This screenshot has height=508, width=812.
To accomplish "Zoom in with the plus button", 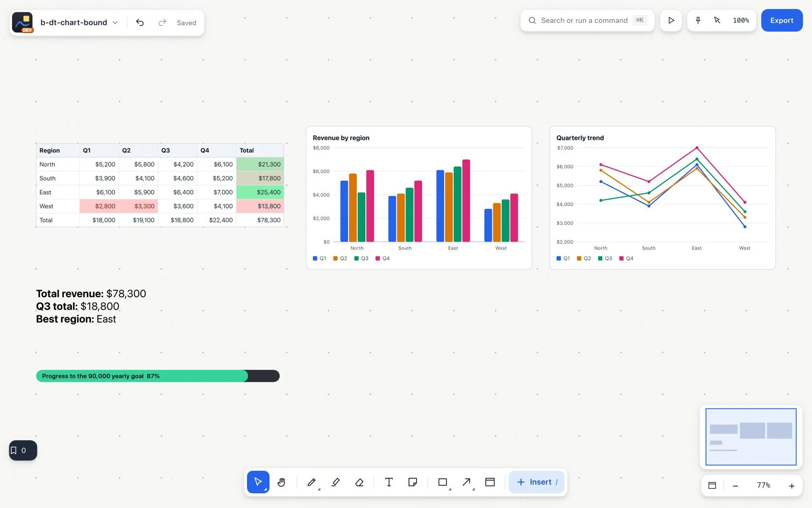I will [x=791, y=486].
